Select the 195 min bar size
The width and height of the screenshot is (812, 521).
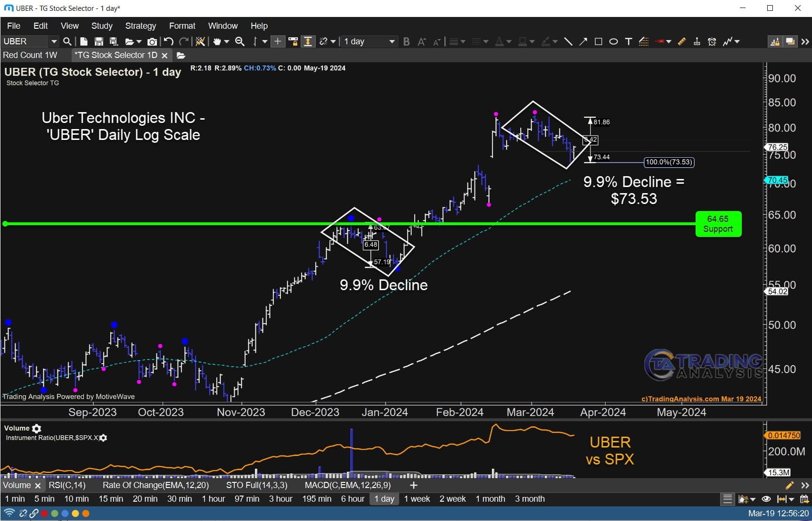point(317,499)
